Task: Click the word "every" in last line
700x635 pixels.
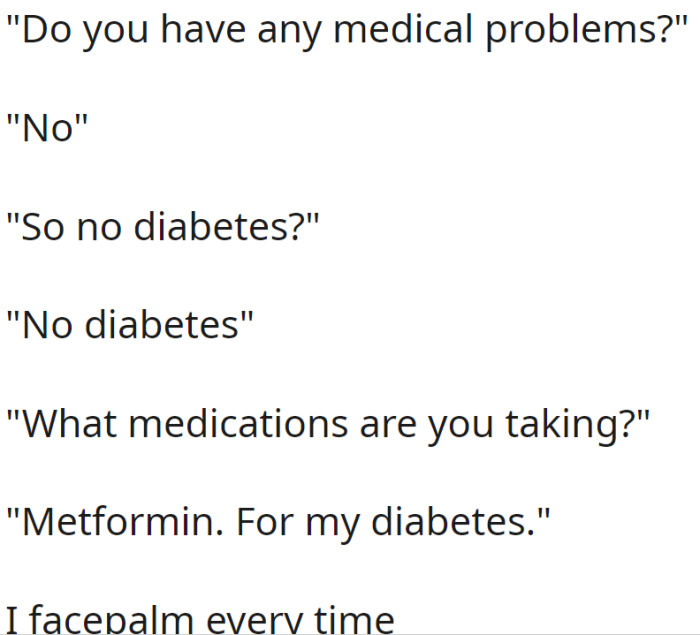Action: (x=254, y=621)
